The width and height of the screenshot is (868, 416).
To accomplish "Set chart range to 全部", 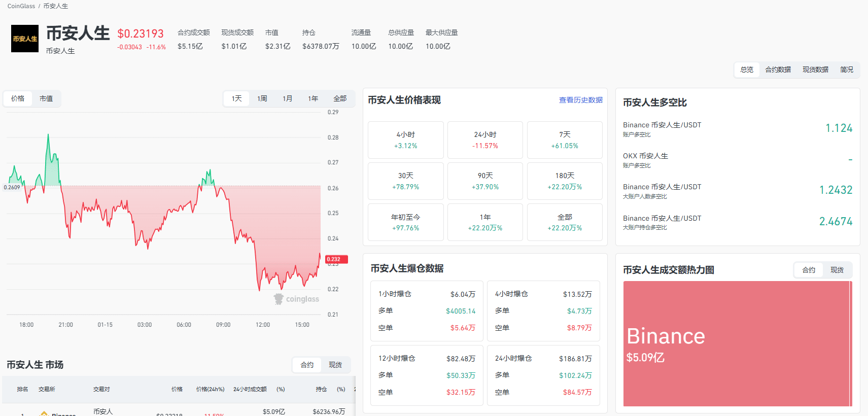I will 340,98.
